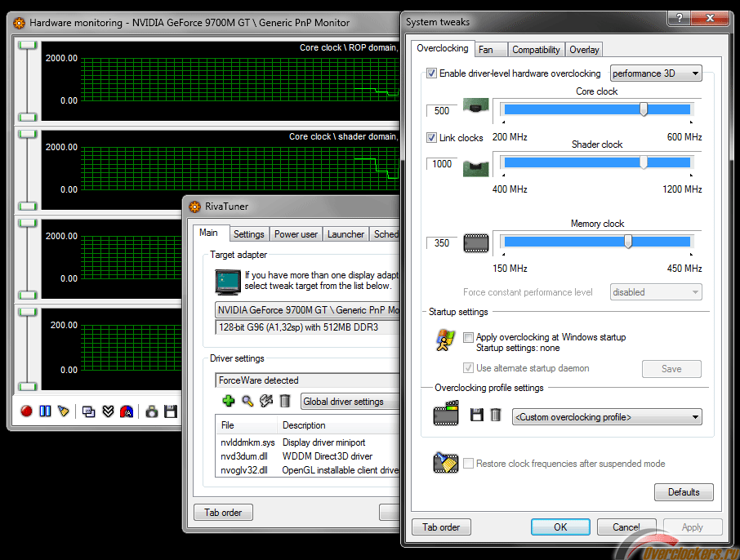
Task: Click the green plus icon in Driver settings
Action: (229, 401)
